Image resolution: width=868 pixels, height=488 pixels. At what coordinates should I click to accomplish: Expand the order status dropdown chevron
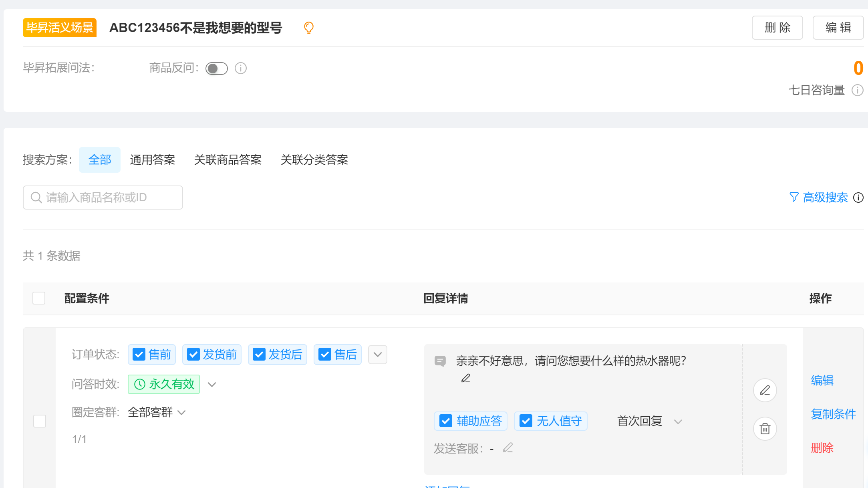(377, 355)
